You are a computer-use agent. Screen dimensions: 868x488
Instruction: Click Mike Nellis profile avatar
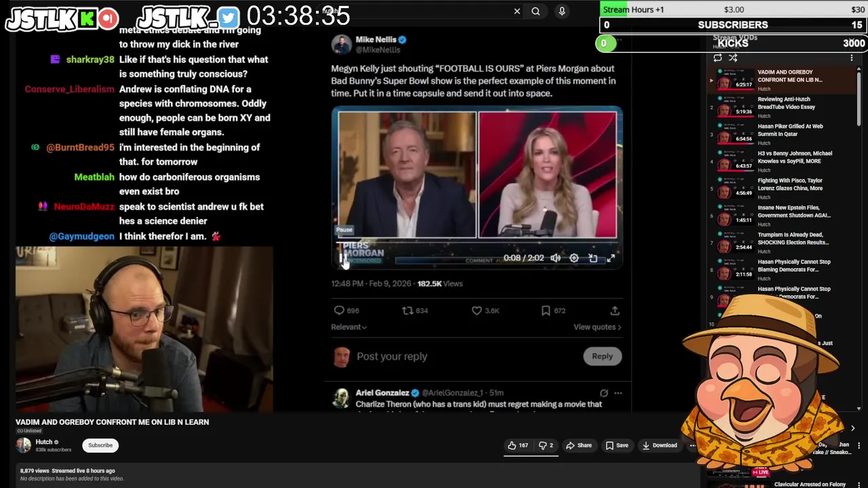pos(341,44)
